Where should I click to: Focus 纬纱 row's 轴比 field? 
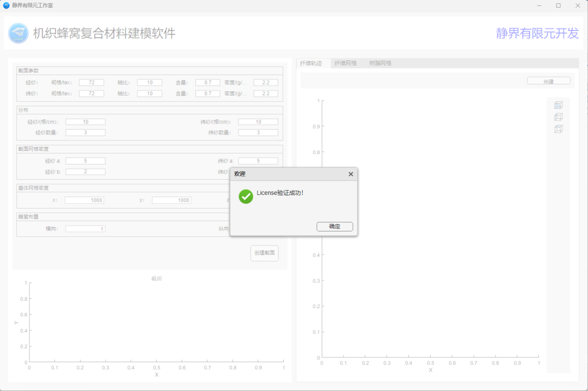[x=150, y=94]
